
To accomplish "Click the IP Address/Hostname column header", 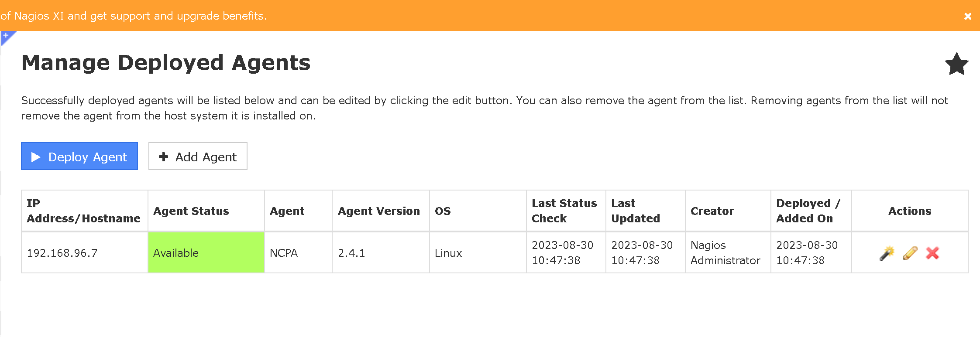I will click(83, 211).
